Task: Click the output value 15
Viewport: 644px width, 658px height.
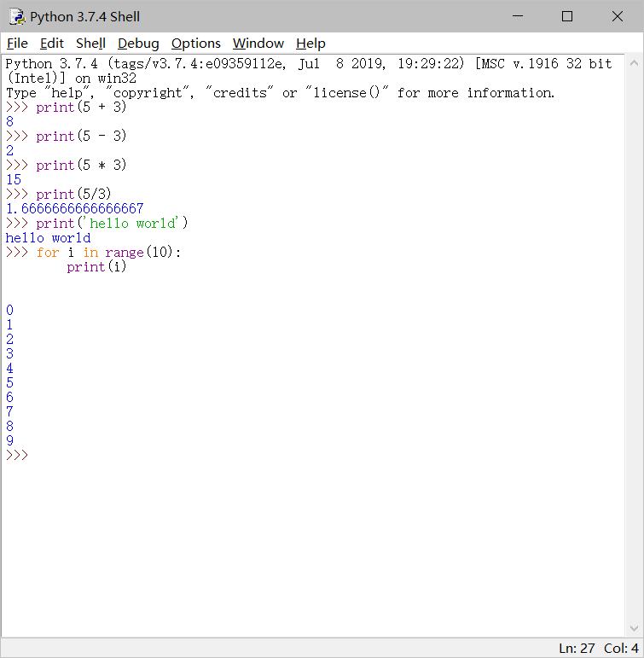Action: (14, 179)
